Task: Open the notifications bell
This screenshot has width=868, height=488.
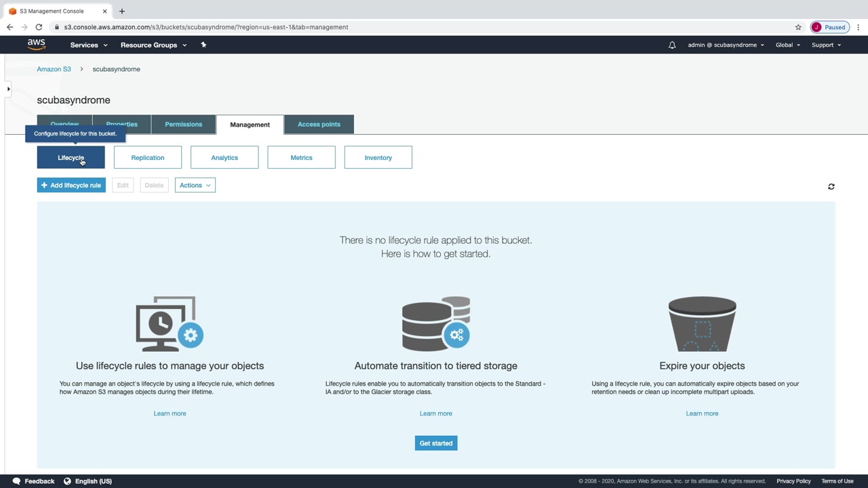Action: coord(672,45)
